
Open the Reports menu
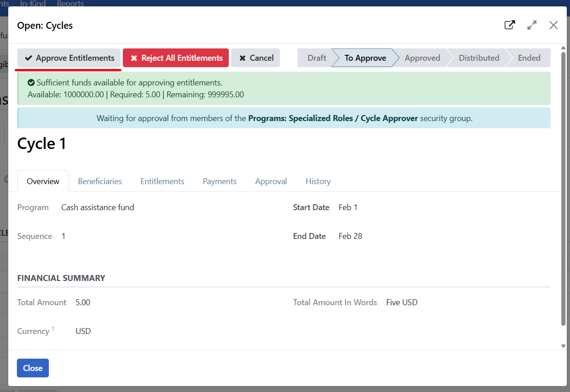(70, 4)
